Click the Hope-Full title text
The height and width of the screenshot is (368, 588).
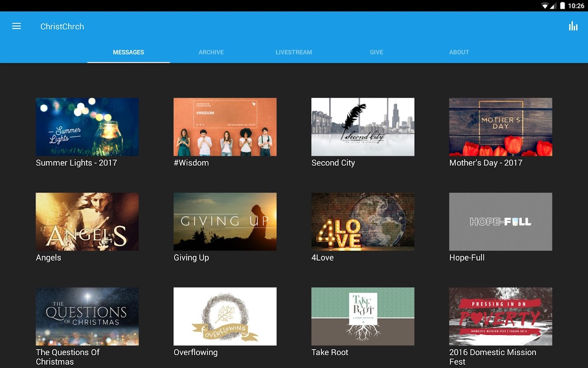coord(467,258)
